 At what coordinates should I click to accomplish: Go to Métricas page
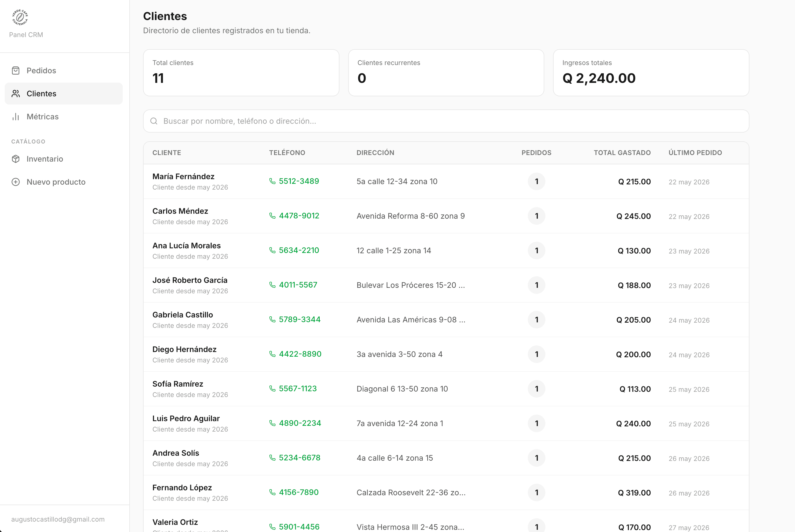64,117
